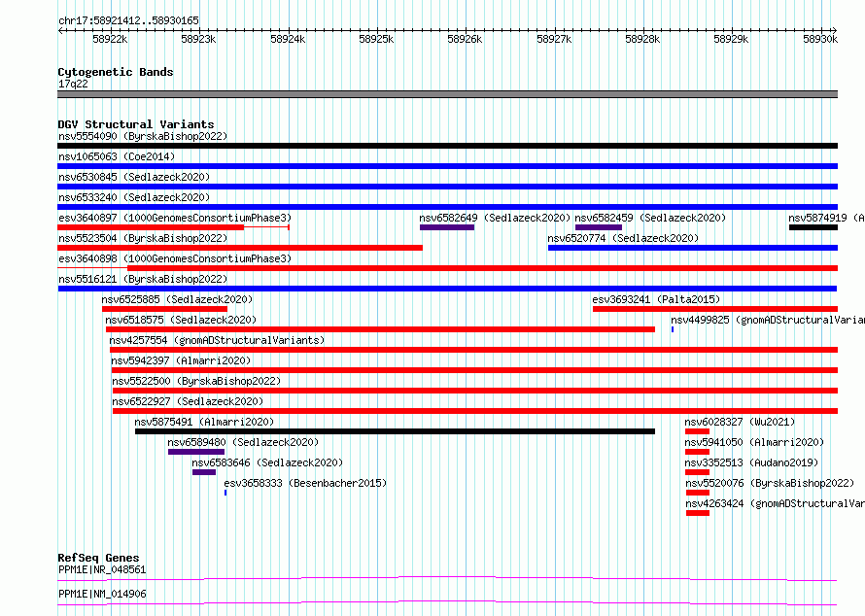Open esv3658333 (Besenbacher2015) label
Viewport: 865px width, 616px height.
point(305,483)
